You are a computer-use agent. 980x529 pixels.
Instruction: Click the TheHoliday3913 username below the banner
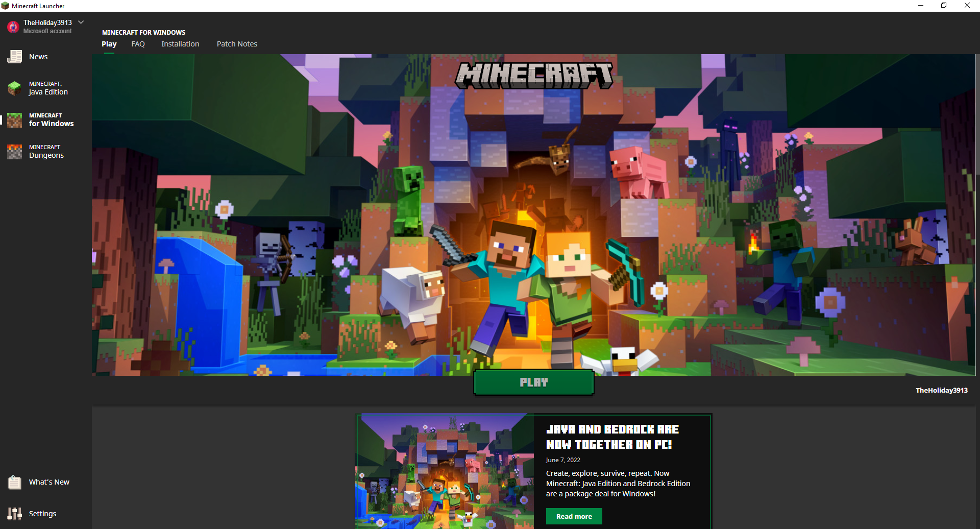pos(942,390)
